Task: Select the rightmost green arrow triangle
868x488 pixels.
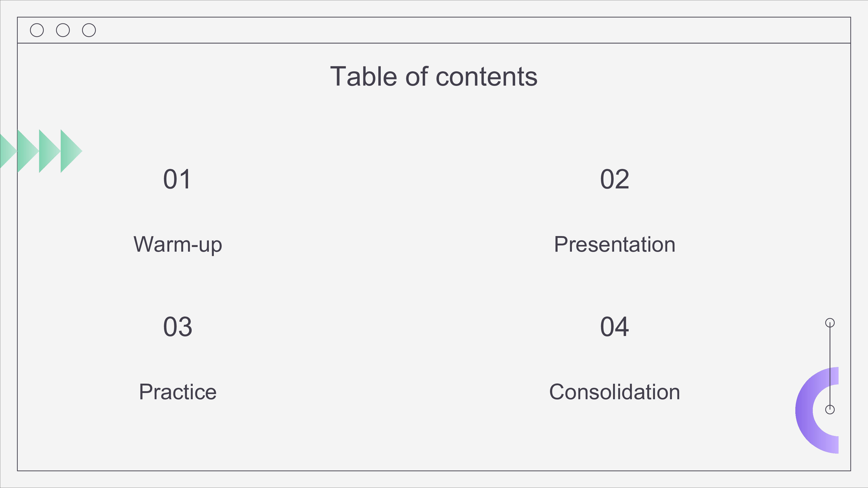Action: (71, 151)
